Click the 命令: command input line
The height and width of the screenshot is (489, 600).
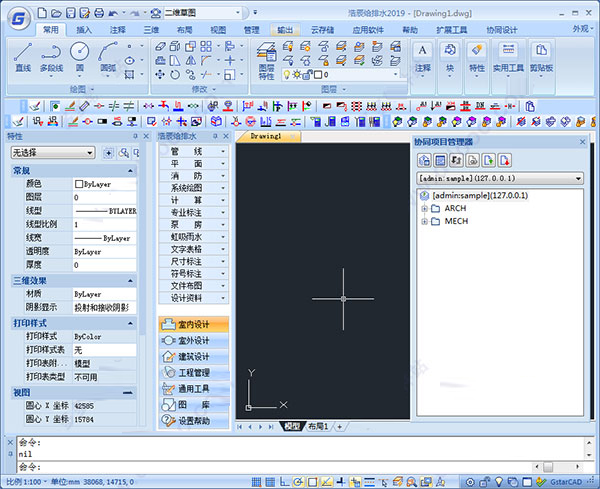275,467
